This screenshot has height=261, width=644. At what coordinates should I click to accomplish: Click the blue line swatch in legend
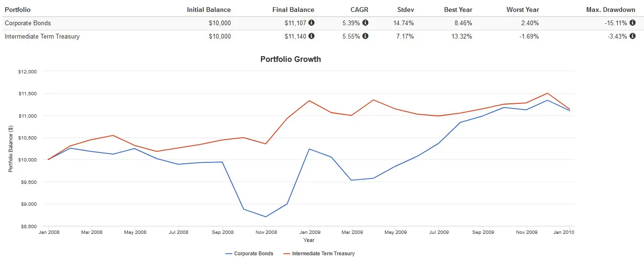[x=229, y=254]
